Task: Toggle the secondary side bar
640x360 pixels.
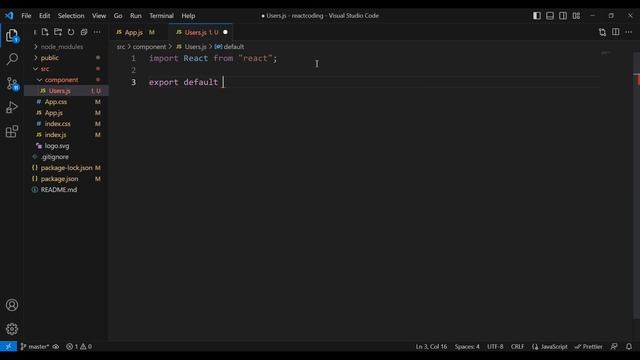Action: coord(563,16)
